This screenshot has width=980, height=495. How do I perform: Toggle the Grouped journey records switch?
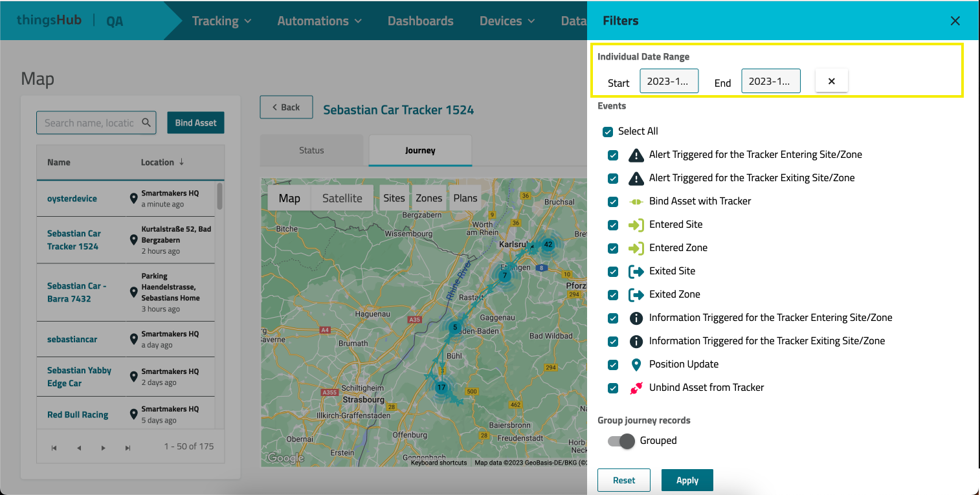tap(620, 441)
